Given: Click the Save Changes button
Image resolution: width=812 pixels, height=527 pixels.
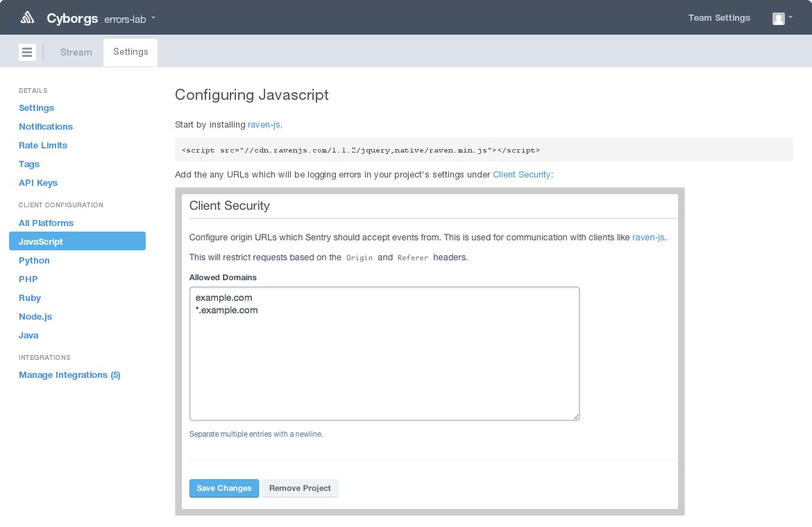Looking at the screenshot, I should pyautogui.click(x=223, y=487).
